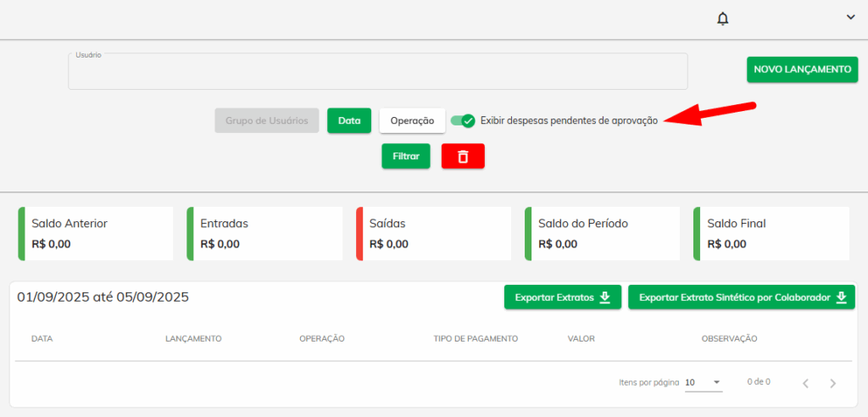
Task: Go to the next page arrow
Action: point(832,383)
